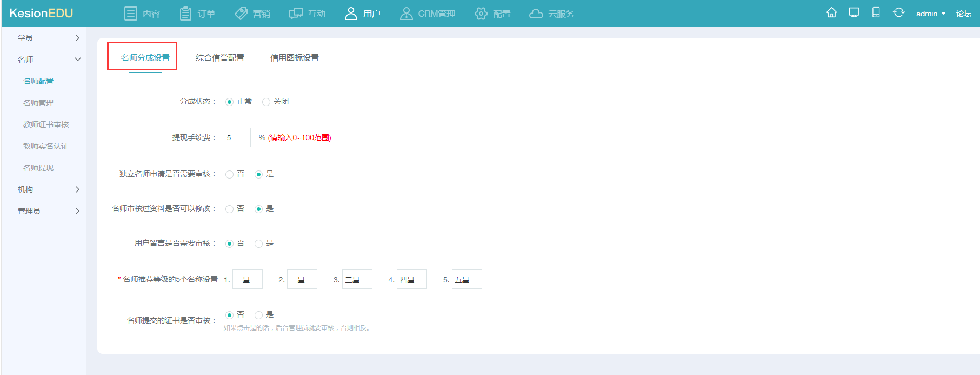Click the refresh cache icon
The height and width of the screenshot is (375, 980).
(898, 12)
